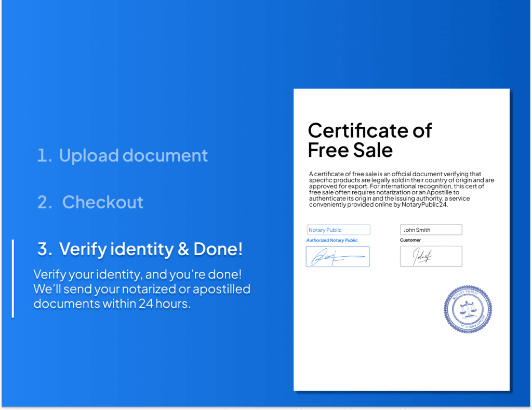532x410 pixels.
Task: Select the Checkout step
Action: point(102,202)
